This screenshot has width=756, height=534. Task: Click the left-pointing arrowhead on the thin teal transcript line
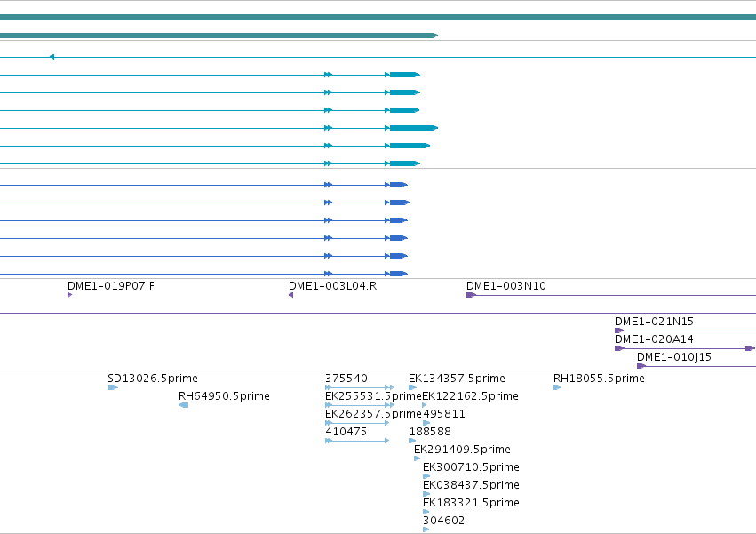52,57
